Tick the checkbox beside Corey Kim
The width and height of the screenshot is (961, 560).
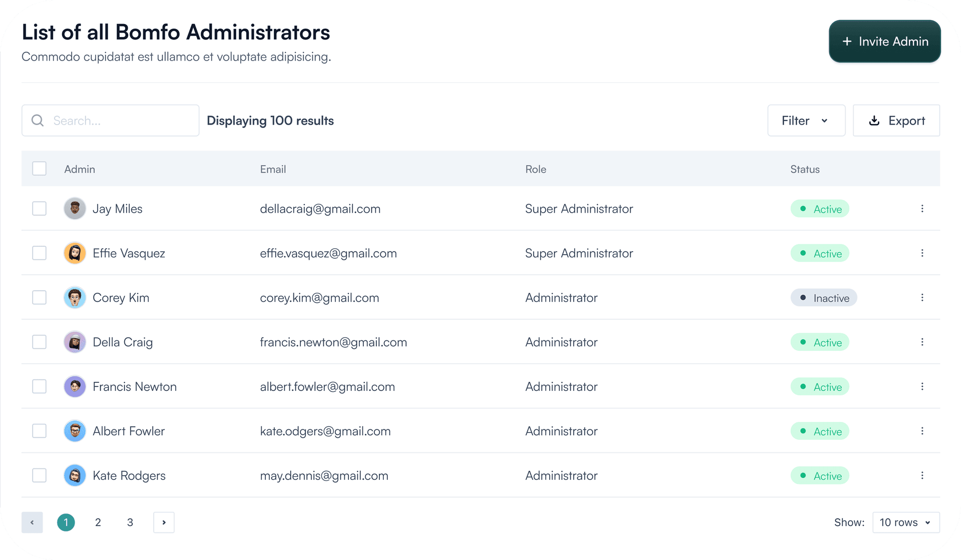(x=39, y=298)
